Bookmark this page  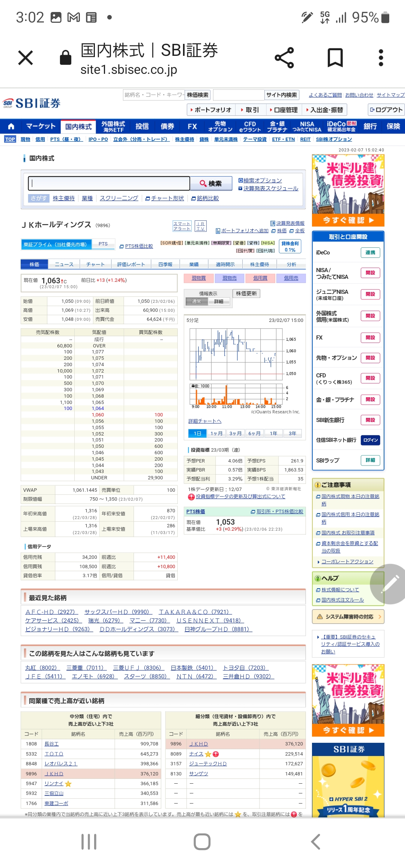(335, 58)
